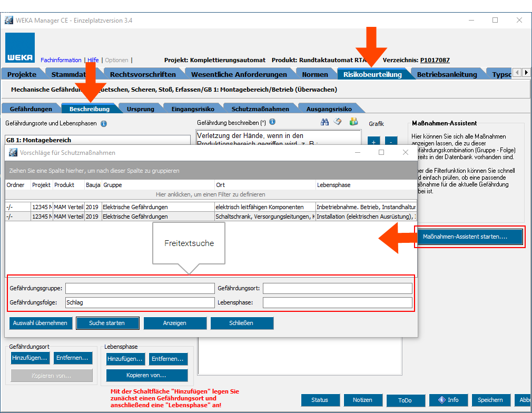
Task: Open the Fachinformation link
Action: click(61, 60)
